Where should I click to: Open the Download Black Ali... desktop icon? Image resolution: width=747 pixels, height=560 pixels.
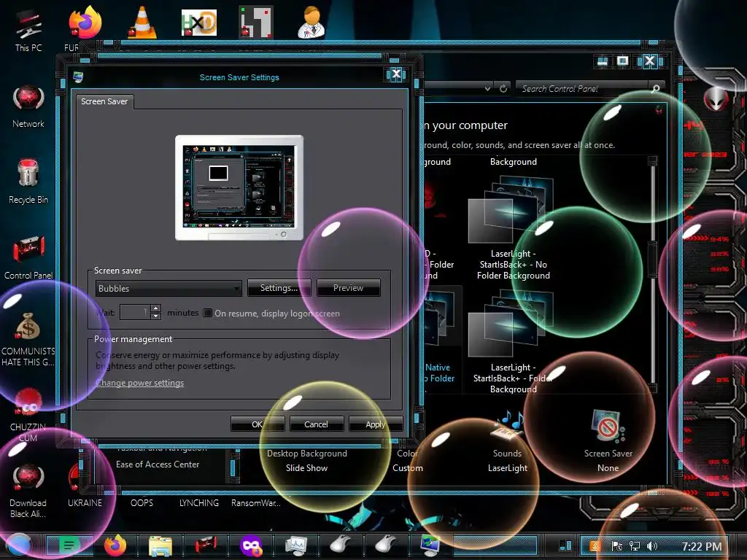[28, 491]
